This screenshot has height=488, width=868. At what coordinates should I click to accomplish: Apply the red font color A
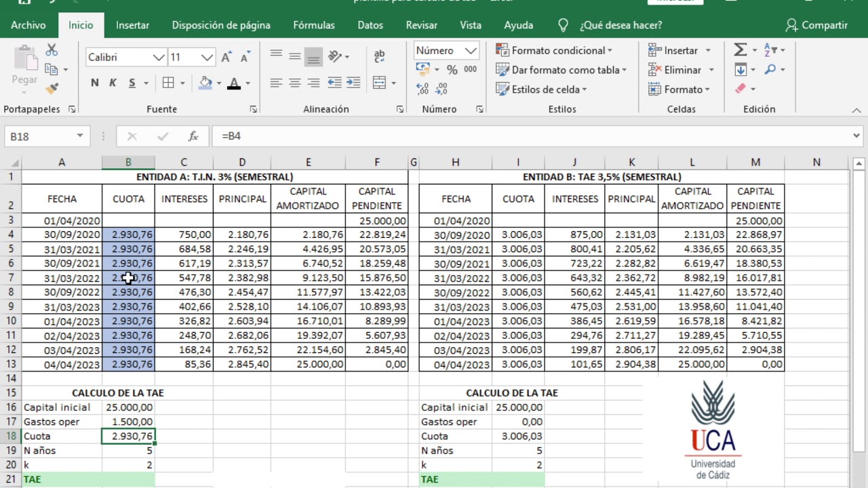click(234, 83)
